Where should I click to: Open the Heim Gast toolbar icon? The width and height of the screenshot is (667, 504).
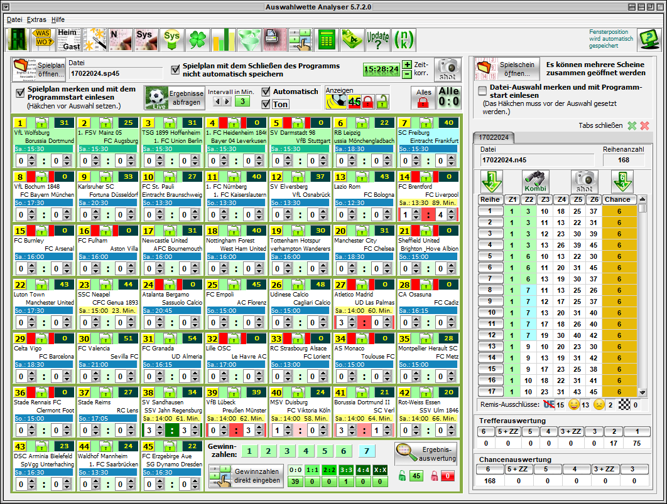point(68,40)
